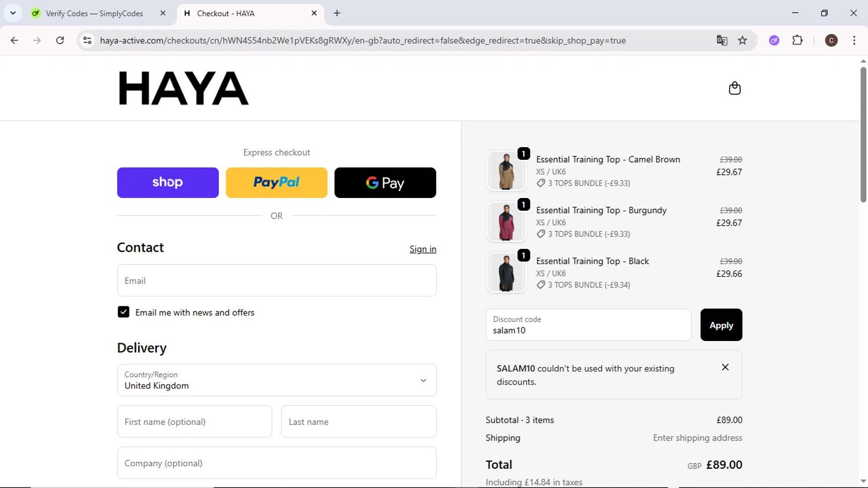Click the HAYA logo
868x488 pixels.
[183, 88]
